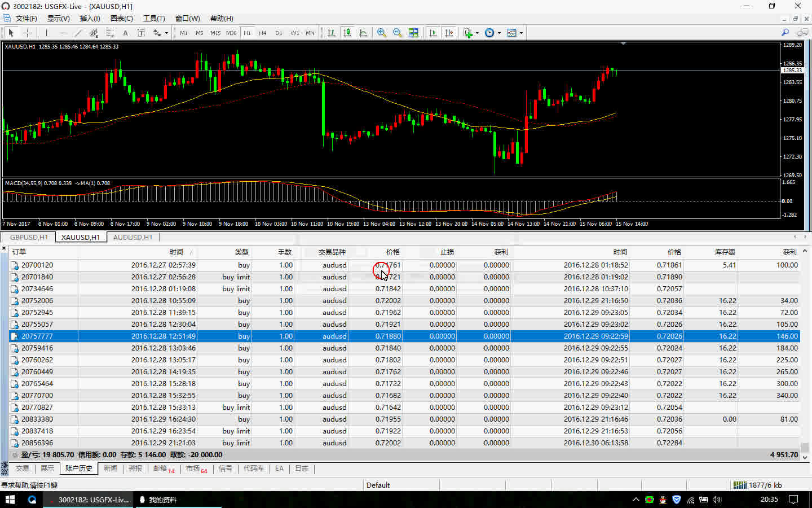The height and width of the screenshot is (508, 812).
Task: Open the 工具(T) menu
Action: [x=154, y=19]
